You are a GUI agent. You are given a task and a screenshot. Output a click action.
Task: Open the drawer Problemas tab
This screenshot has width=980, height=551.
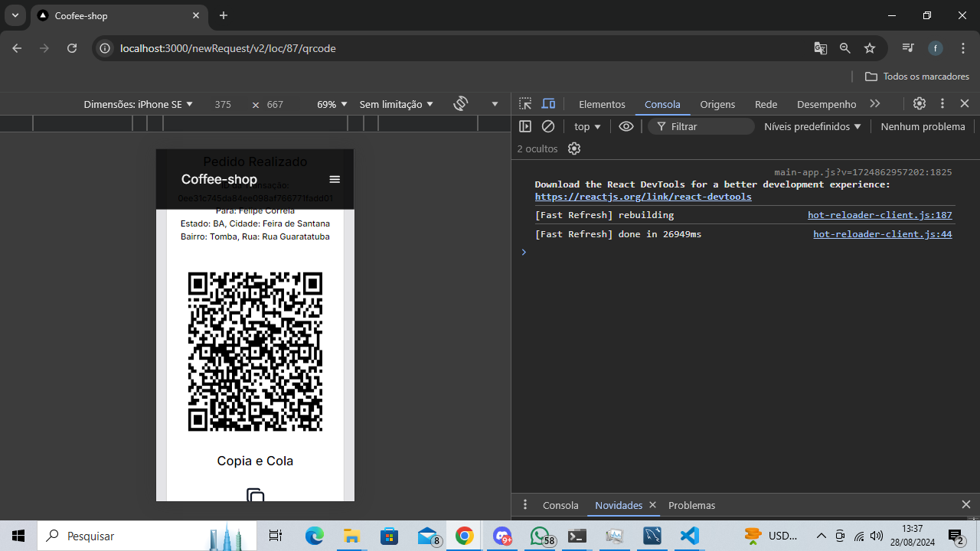point(691,505)
